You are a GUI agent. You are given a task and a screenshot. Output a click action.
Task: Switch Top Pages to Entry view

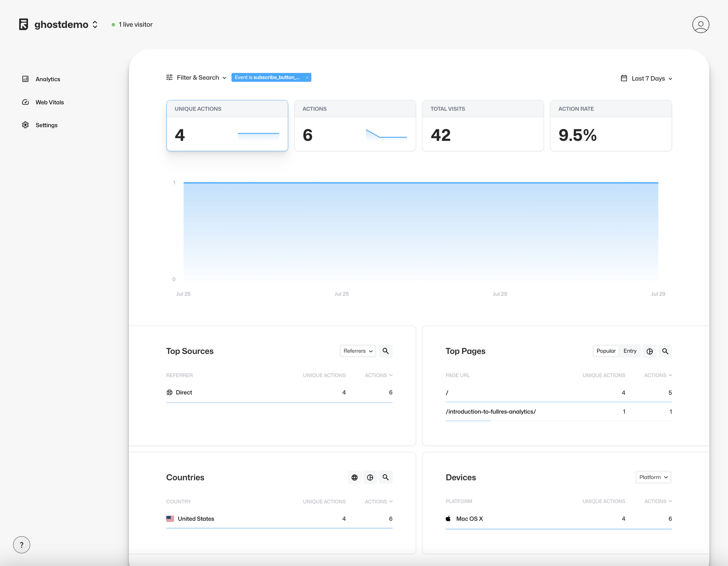630,351
